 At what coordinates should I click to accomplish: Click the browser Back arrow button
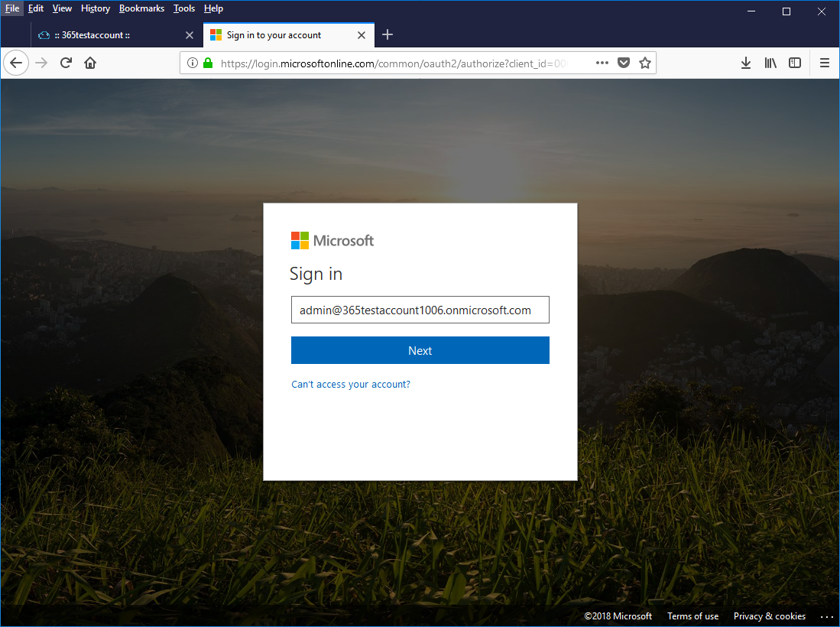(16, 63)
